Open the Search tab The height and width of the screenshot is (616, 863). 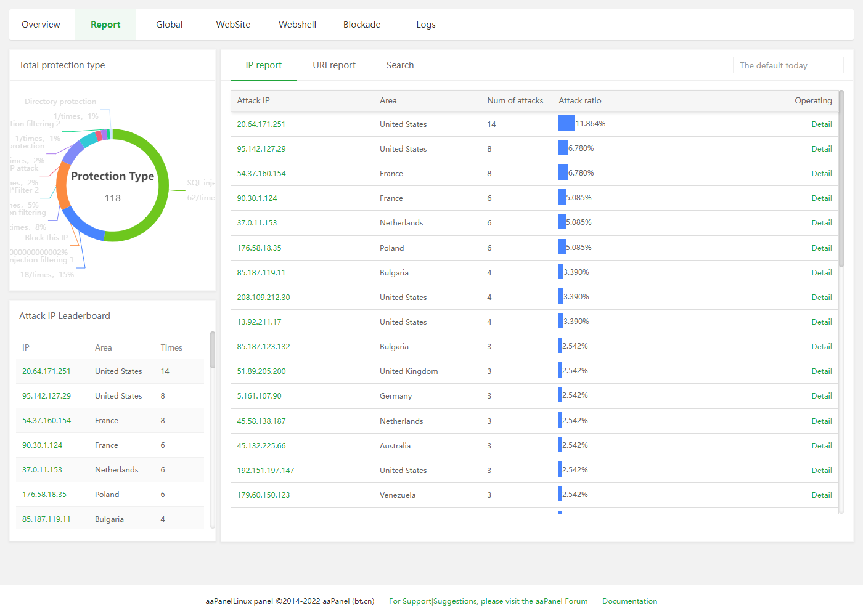pos(399,65)
